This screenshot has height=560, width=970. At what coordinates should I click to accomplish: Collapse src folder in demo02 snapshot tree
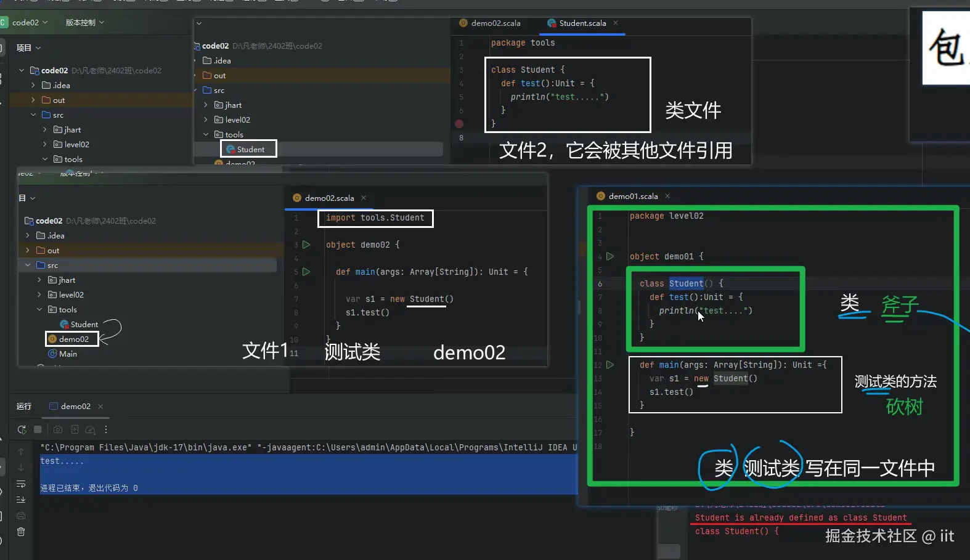pos(28,265)
